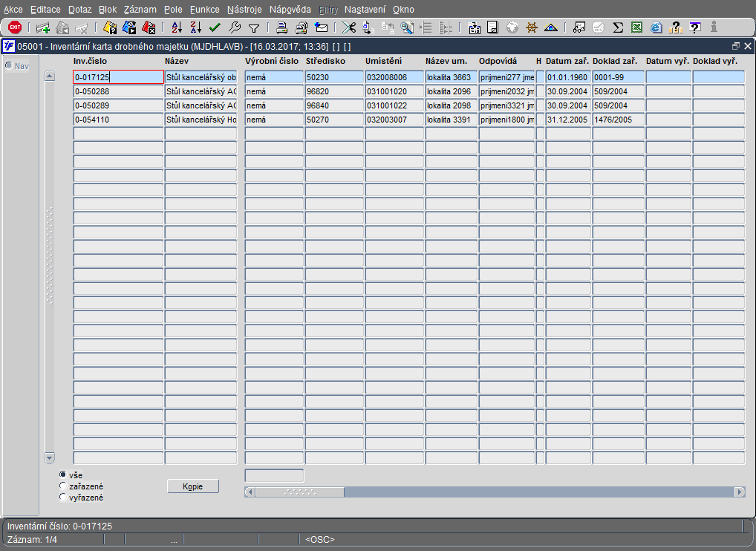Click the execute query folder icon
Screen dimensions: 756x551
[129, 27]
